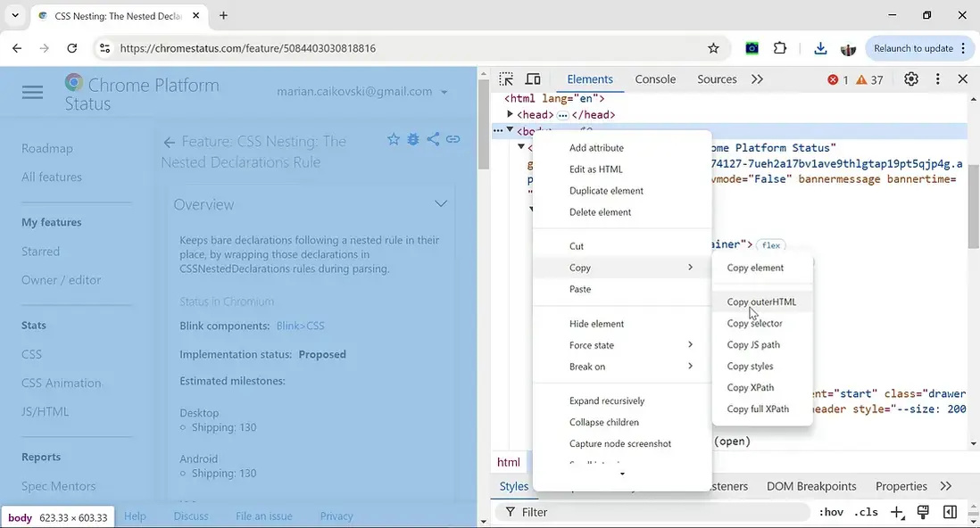The image size is (980, 528).
Task: Click the warning count 37 indicator
Action: (x=869, y=80)
